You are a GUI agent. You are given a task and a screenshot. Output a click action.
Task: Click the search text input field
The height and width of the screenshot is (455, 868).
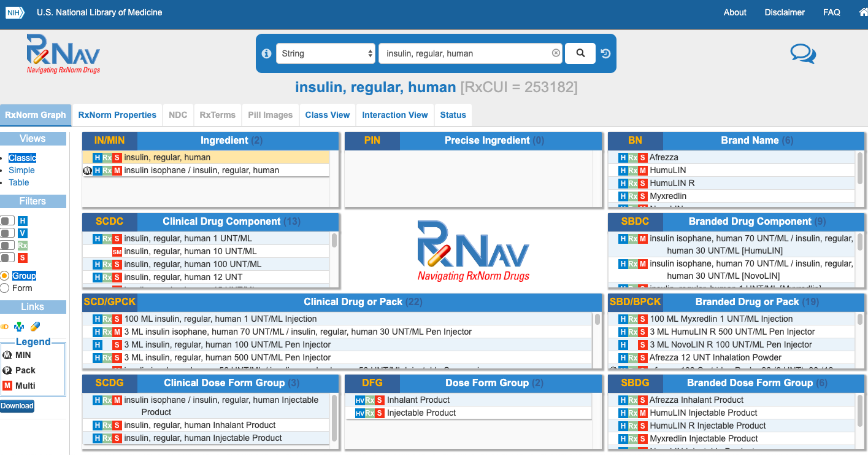point(472,53)
